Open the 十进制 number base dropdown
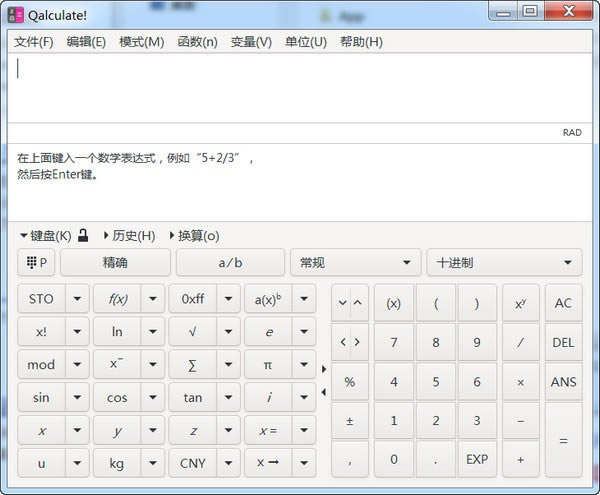This screenshot has width=600, height=495. tap(504, 262)
